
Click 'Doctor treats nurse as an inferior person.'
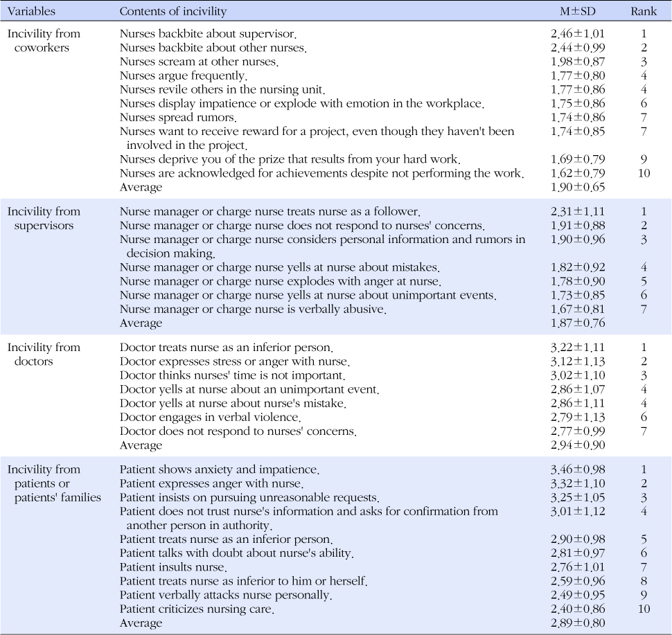pos(227,348)
